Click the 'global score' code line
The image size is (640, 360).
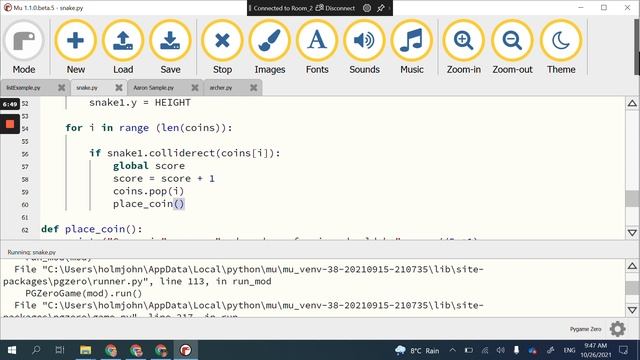[149, 166]
